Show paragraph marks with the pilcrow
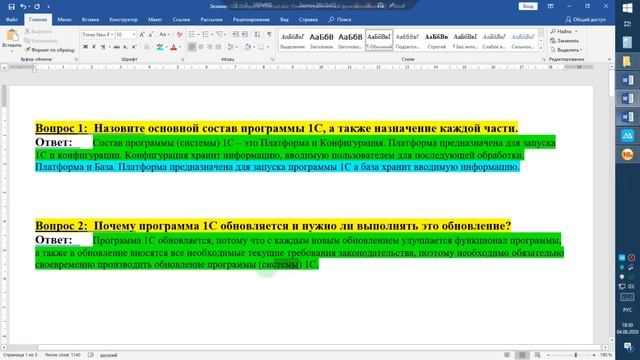 269,35
